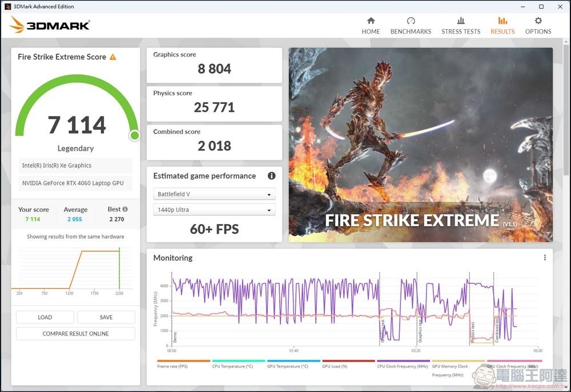Viewport: 571px width, 392px height.
Task: Click COMPARE RESULT ONLINE button
Action: (x=75, y=334)
